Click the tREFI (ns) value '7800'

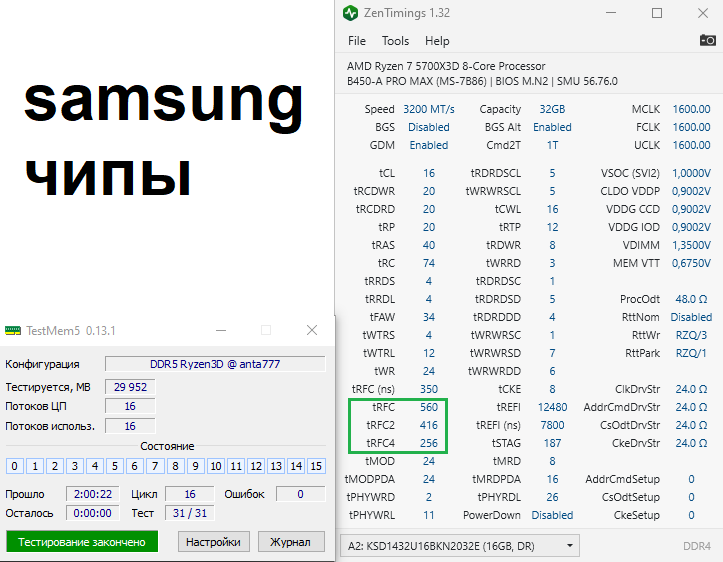pyautogui.click(x=552, y=425)
